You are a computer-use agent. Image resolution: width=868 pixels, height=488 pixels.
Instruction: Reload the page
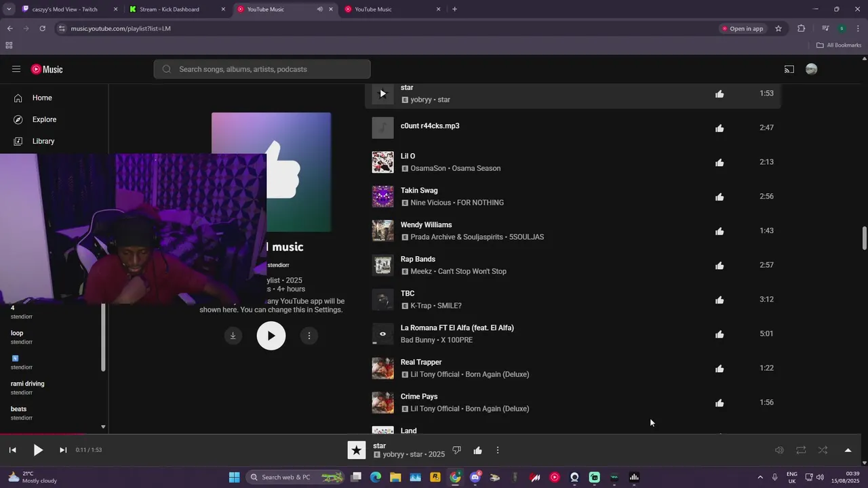tap(42, 28)
